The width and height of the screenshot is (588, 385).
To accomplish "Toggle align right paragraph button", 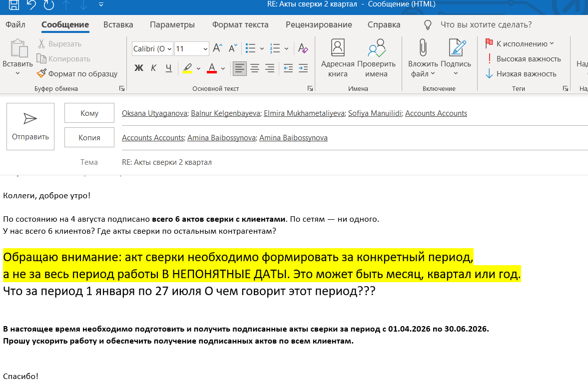I will tap(270, 68).
